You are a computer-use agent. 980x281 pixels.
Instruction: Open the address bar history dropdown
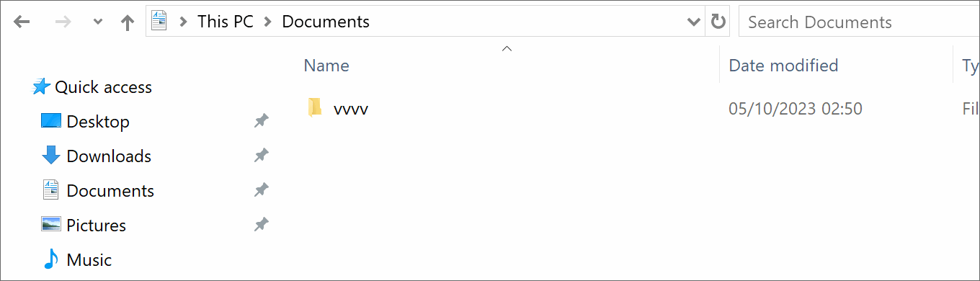[694, 22]
